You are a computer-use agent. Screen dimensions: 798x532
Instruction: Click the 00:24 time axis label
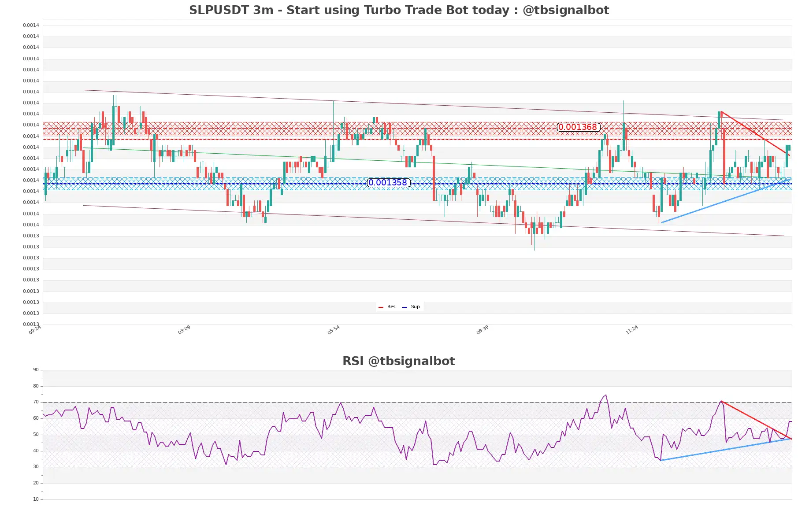[35, 330]
